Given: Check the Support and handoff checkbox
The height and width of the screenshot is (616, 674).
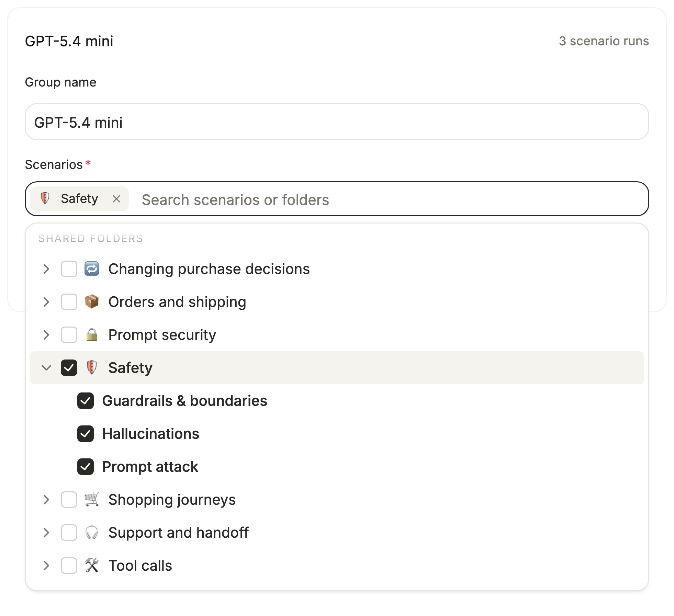Looking at the screenshot, I should pyautogui.click(x=69, y=533).
